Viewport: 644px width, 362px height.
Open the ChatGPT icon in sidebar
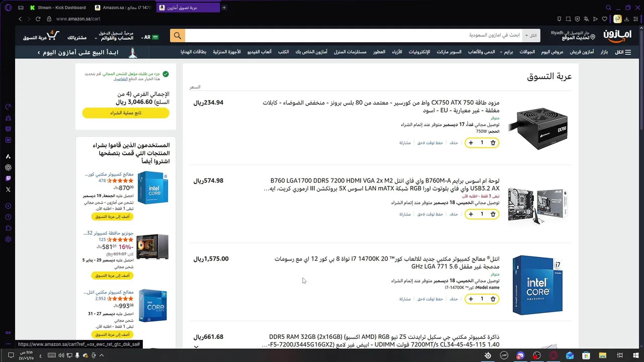coord(8,167)
